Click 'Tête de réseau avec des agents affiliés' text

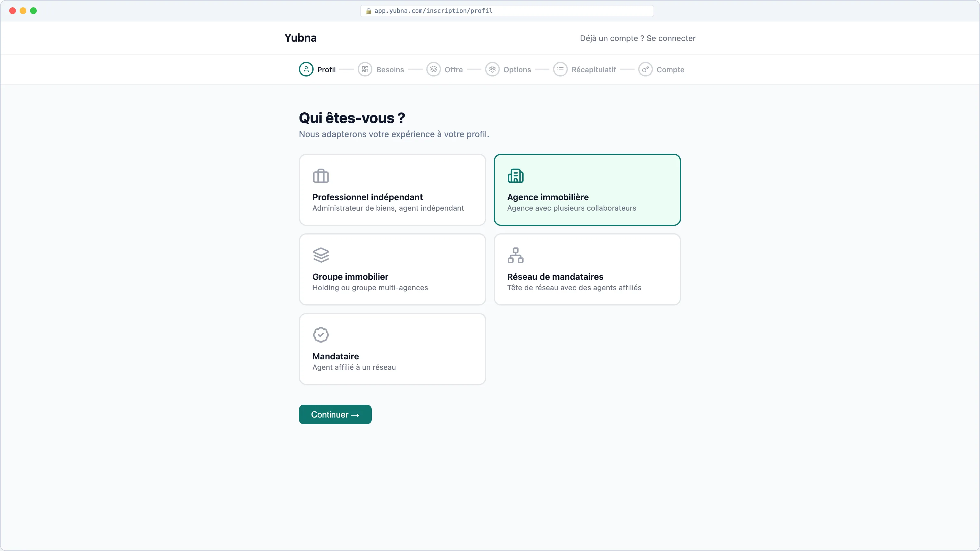point(574,287)
